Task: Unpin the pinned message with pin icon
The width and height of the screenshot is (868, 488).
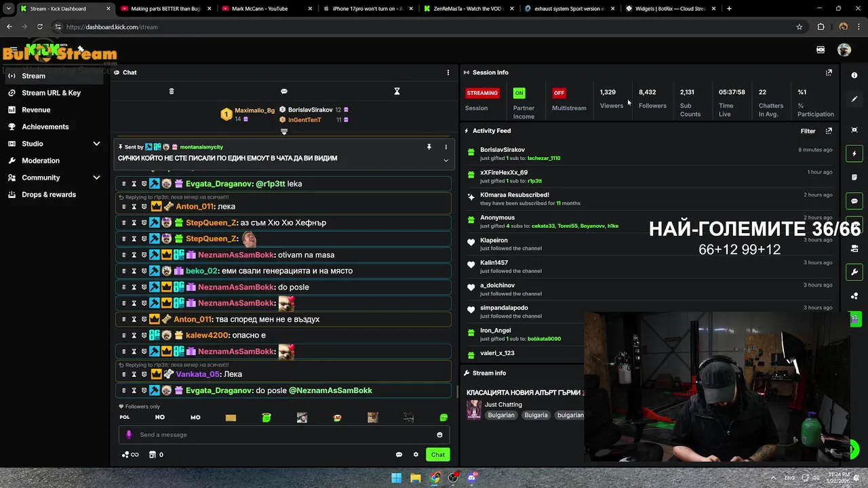Action: [x=429, y=147]
